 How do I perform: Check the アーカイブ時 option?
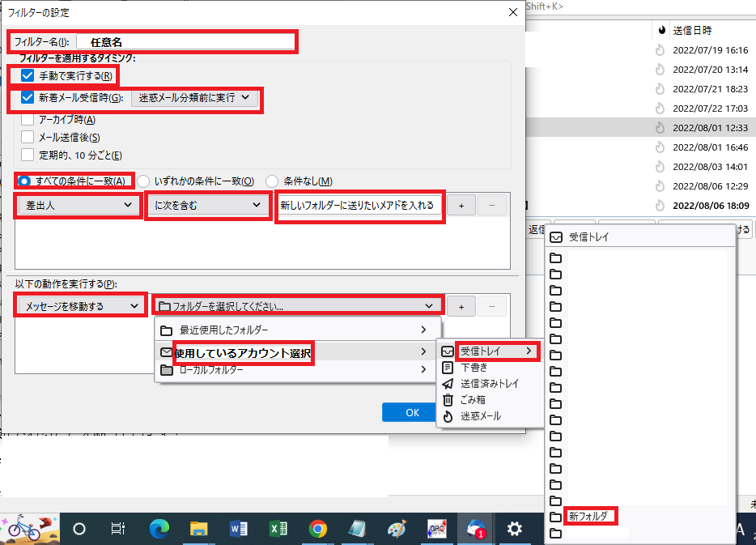[x=28, y=119]
